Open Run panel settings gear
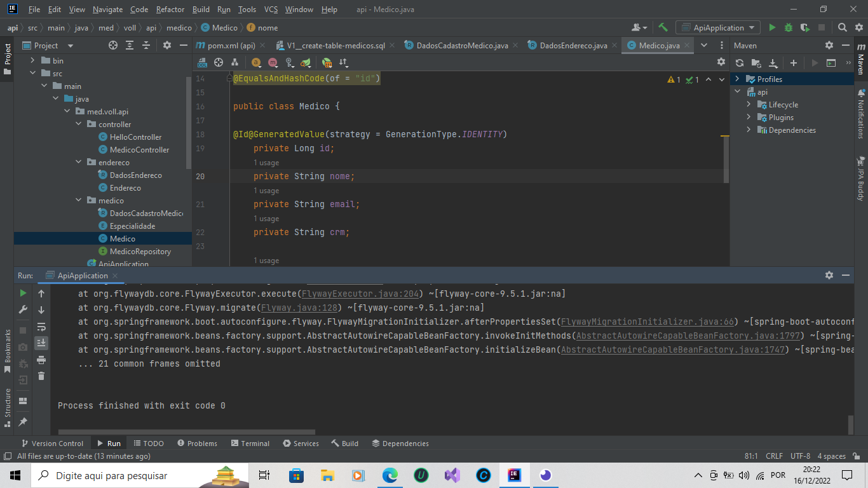The image size is (868, 488). [x=829, y=275]
